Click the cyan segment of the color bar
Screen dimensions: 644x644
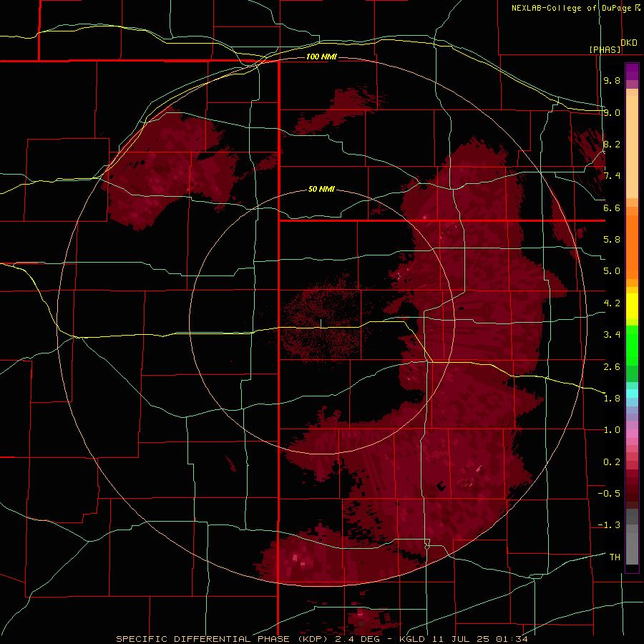632,394
